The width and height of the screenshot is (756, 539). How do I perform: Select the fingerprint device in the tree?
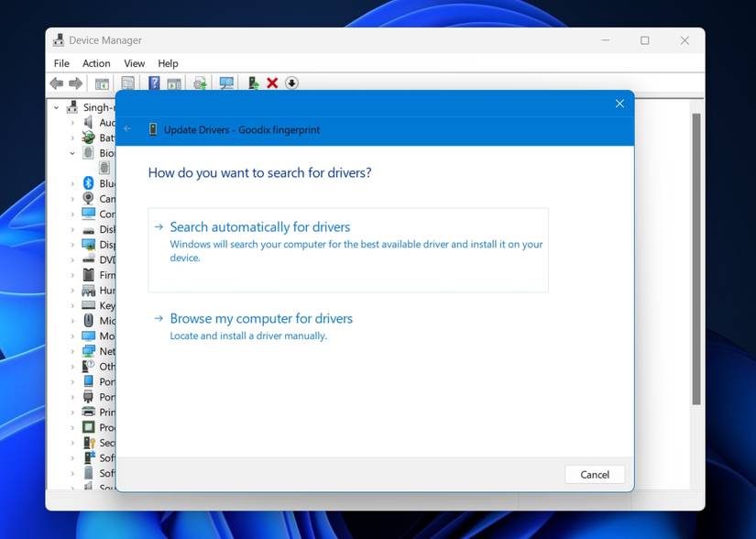[x=104, y=167]
